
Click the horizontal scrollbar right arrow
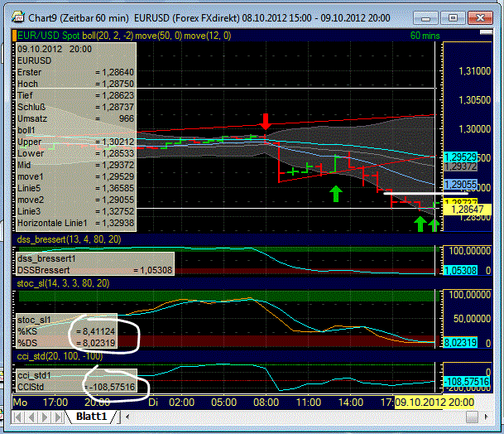pos(486,417)
